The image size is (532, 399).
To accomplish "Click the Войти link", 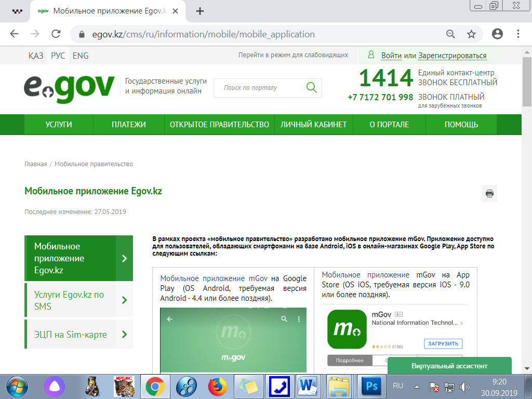I will click(391, 56).
